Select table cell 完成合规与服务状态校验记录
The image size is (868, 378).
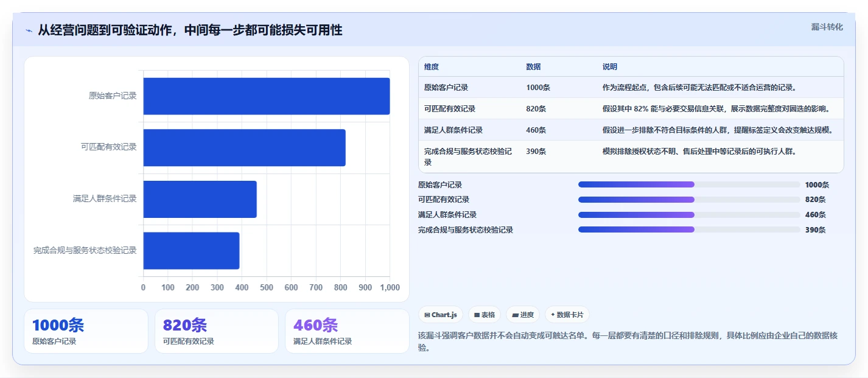tap(469, 157)
